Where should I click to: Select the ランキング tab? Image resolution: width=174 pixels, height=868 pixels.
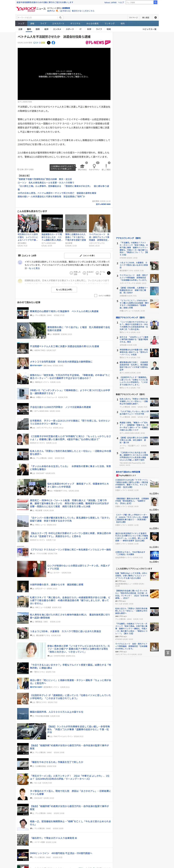pyautogui.click(x=109, y=24)
